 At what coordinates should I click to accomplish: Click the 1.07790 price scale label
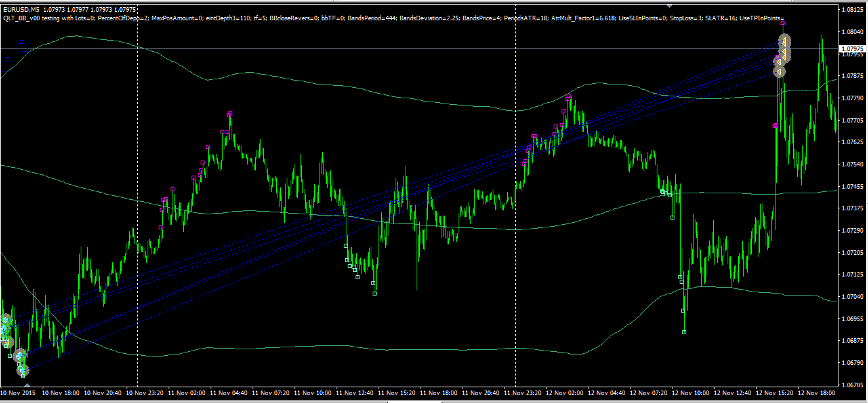pyautogui.click(x=852, y=98)
